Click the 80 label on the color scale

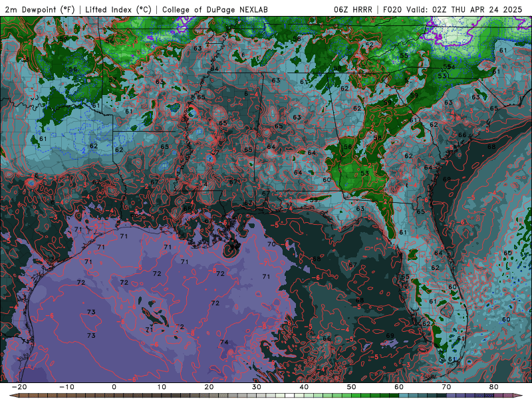pos(494,387)
